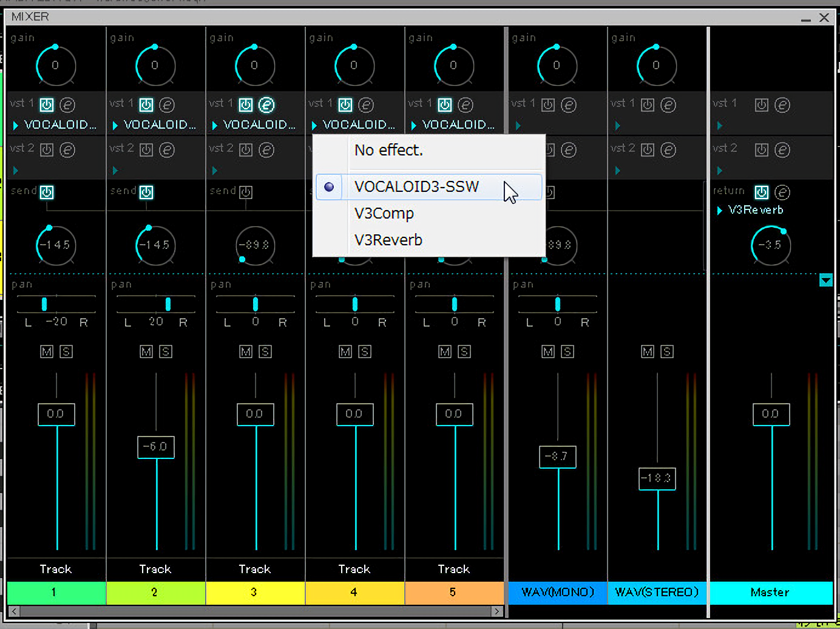Open vst 1 editor on WAV(STEREO) channel
This screenshot has height=629, width=840.
click(668, 105)
